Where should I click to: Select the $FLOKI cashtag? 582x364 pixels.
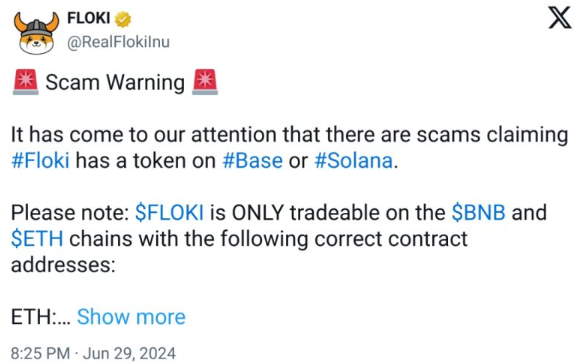pos(169,213)
